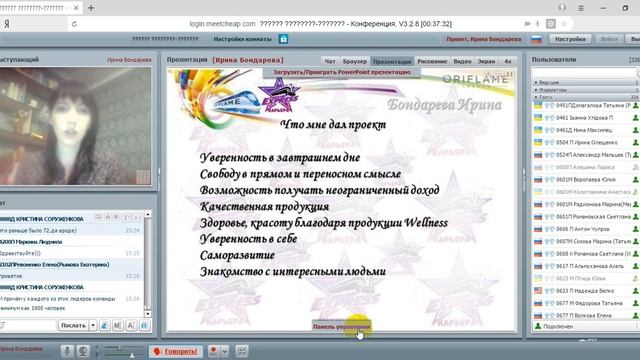This screenshot has width=640, height=360.
Task: Click the first icon in chat header toolbar
Action: [98, 218]
